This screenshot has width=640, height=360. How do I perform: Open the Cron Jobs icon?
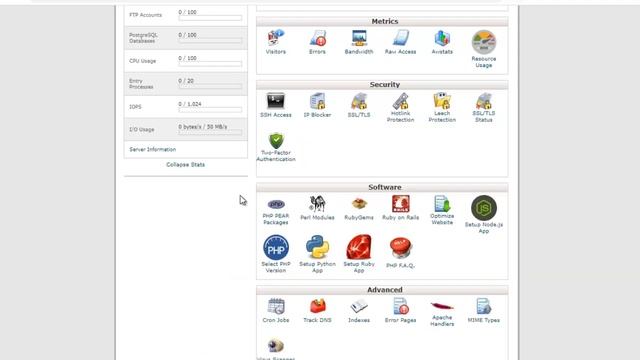[276, 307]
